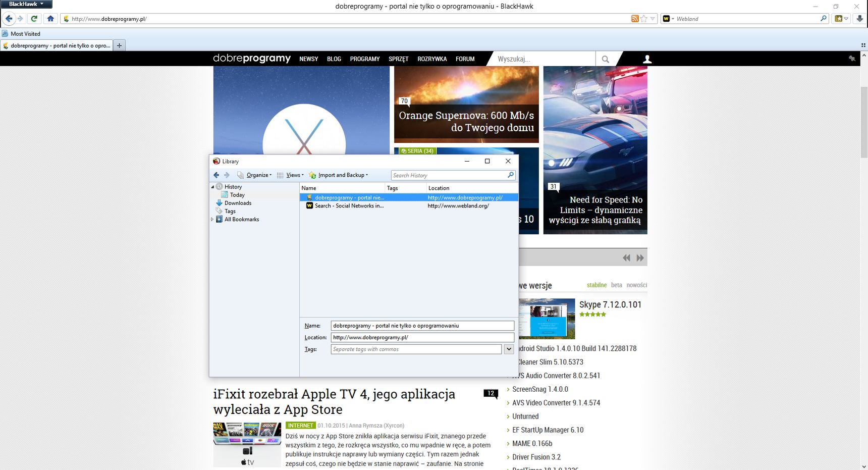This screenshot has height=470, width=868.
Task: Open the NEWSY menu item
Action: point(308,59)
